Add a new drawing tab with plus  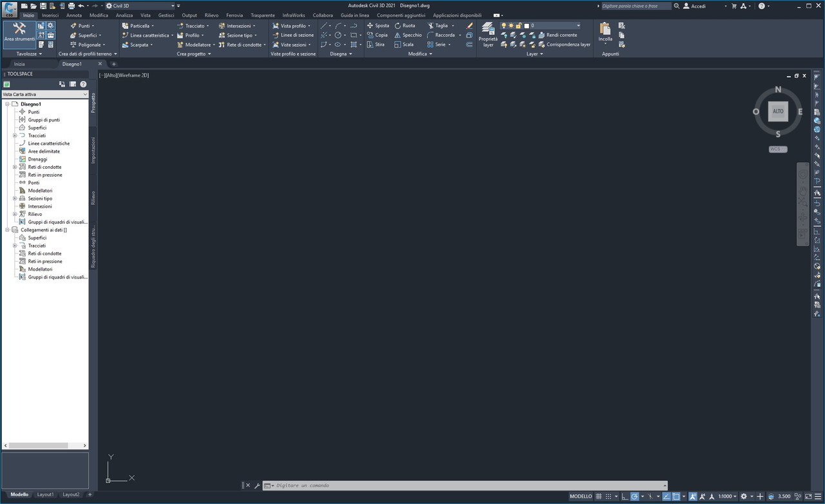pos(114,64)
